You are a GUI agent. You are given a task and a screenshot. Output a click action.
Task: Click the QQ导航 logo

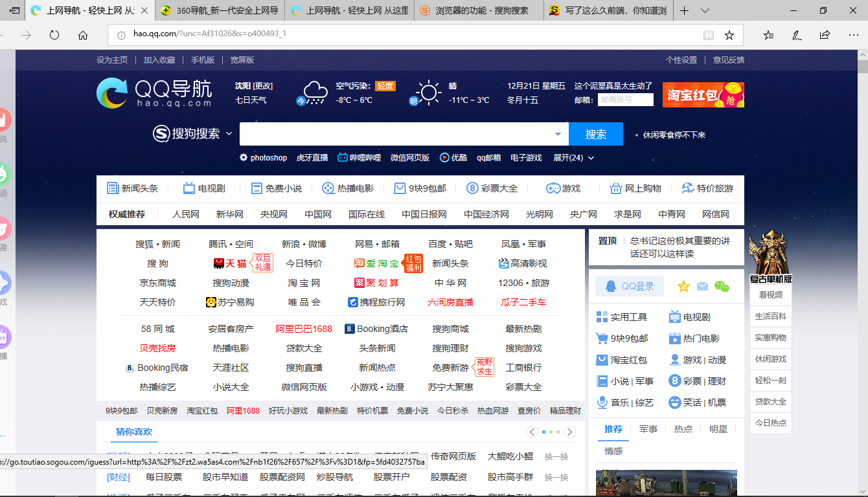[154, 93]
